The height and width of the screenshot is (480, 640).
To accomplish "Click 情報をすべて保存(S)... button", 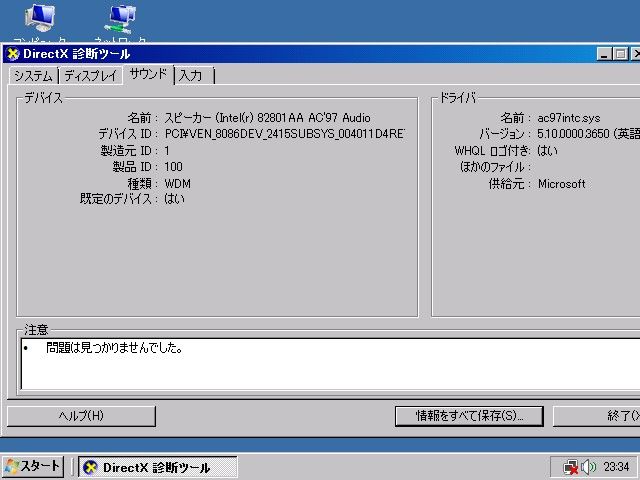I will (x=469, y=415).
